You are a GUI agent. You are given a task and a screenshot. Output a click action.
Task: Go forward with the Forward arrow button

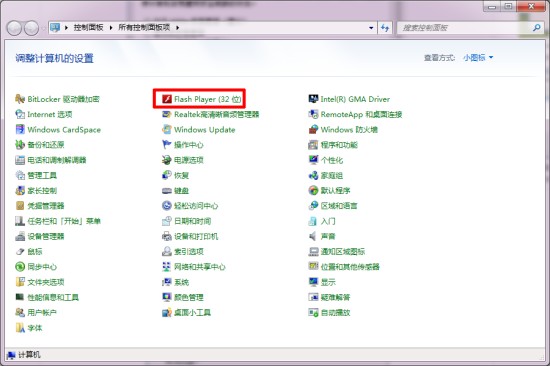[32, 28]
